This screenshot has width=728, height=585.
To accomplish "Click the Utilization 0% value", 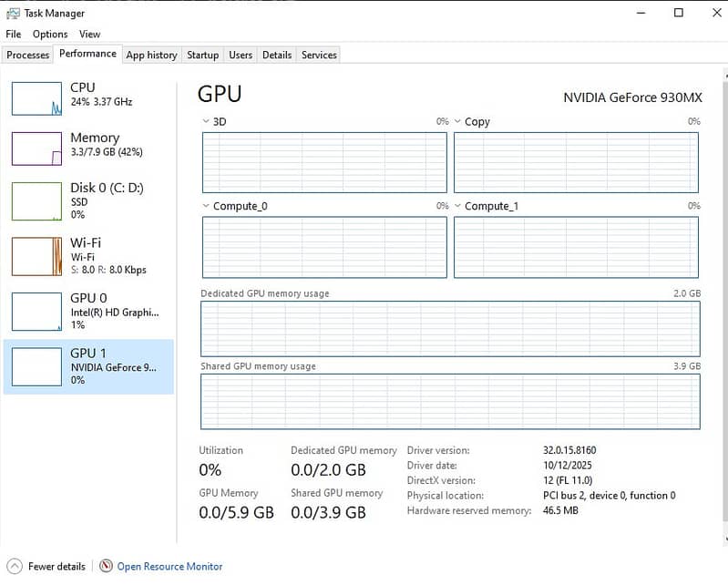I will coord(210,470).
